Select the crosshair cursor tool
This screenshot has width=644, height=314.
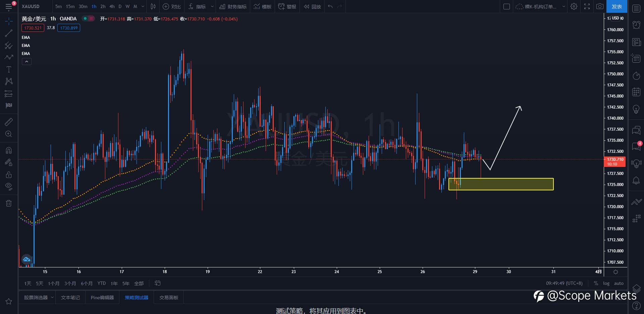[9, 21]
